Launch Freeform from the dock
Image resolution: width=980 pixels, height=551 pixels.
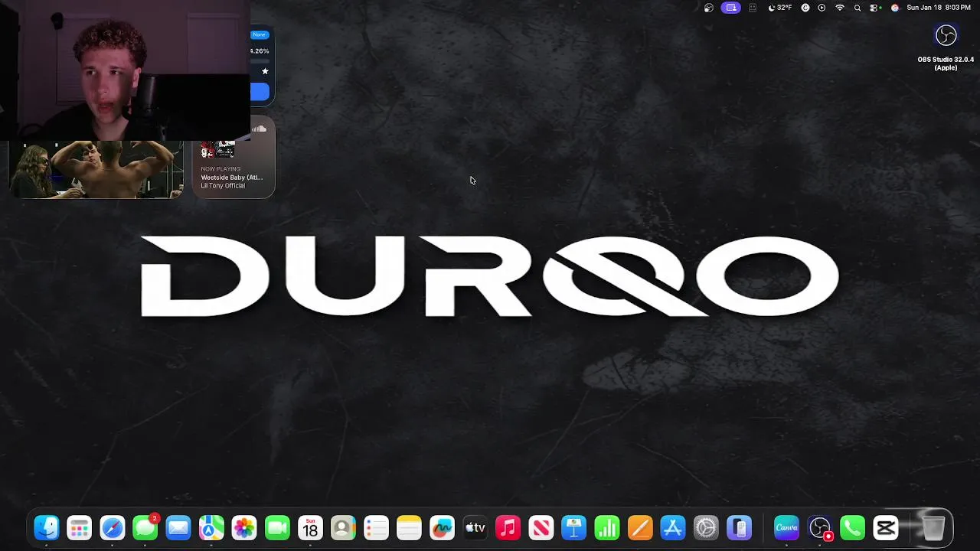tap(442, 528)
